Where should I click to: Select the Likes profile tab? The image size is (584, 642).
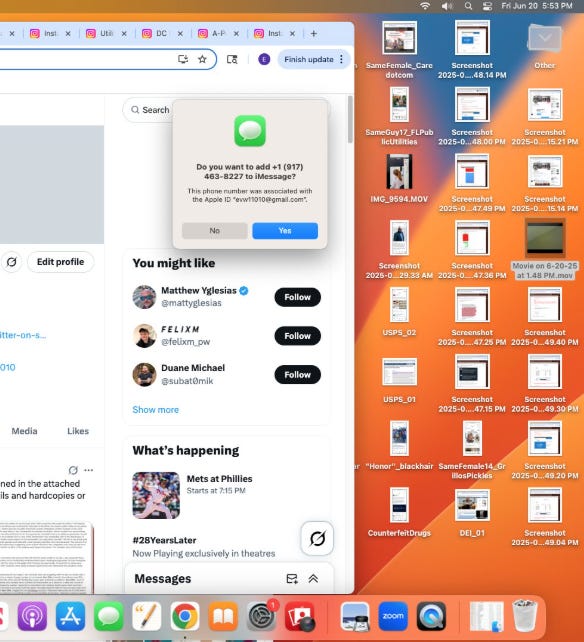click(x=78, y=431)
